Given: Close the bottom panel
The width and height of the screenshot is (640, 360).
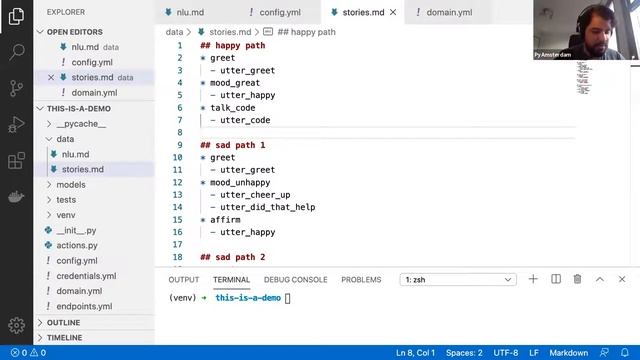Looking at the screenshot, I should pyautogui.click(x=622, y=279).
